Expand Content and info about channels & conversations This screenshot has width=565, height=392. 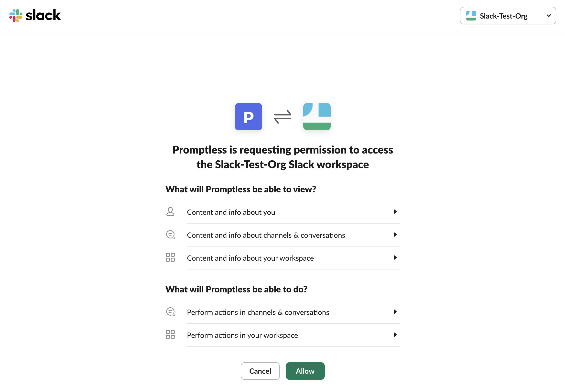click(x=395, y=235)
